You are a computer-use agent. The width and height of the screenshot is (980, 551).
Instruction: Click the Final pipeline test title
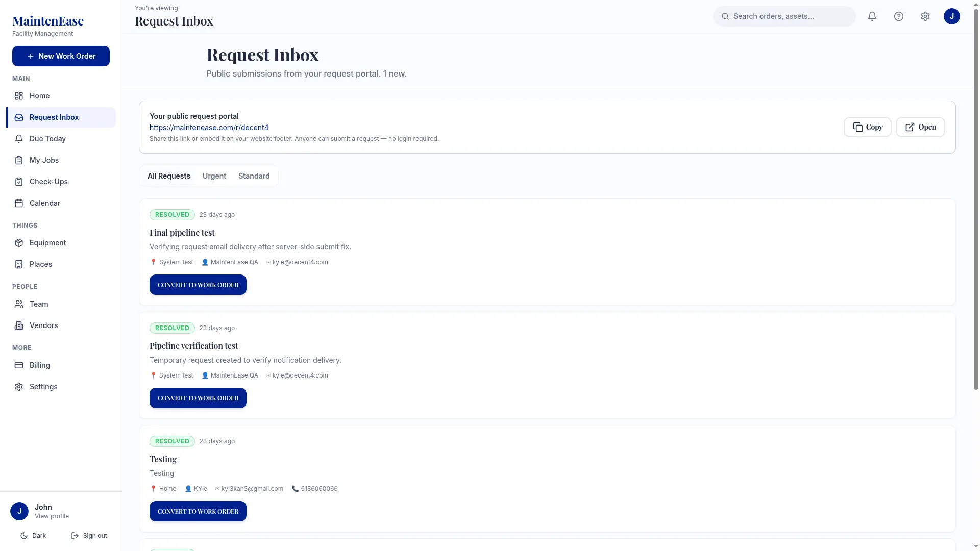pyautogui.click(x=182, y=233)
